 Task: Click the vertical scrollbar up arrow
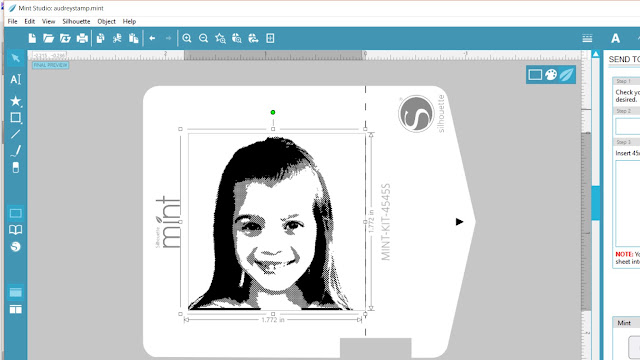596,54
